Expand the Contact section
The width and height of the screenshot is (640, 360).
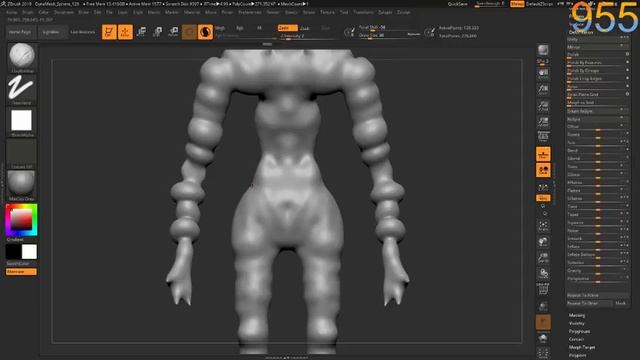pos(576,339)
